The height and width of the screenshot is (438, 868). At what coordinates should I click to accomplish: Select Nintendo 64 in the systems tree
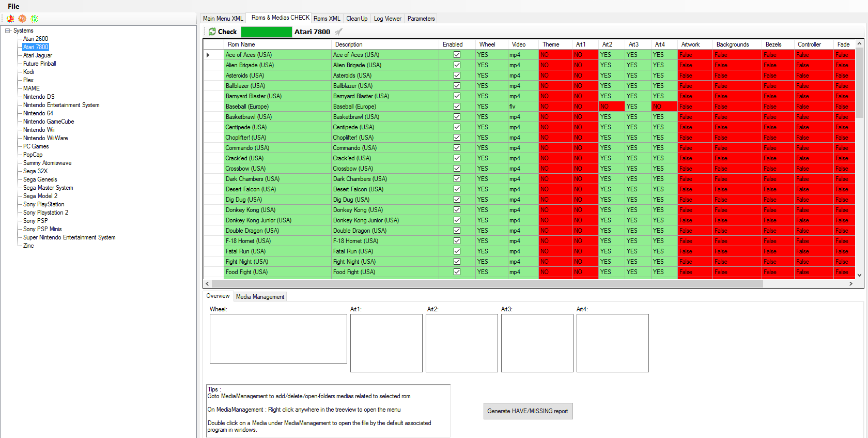coord(38,113)
